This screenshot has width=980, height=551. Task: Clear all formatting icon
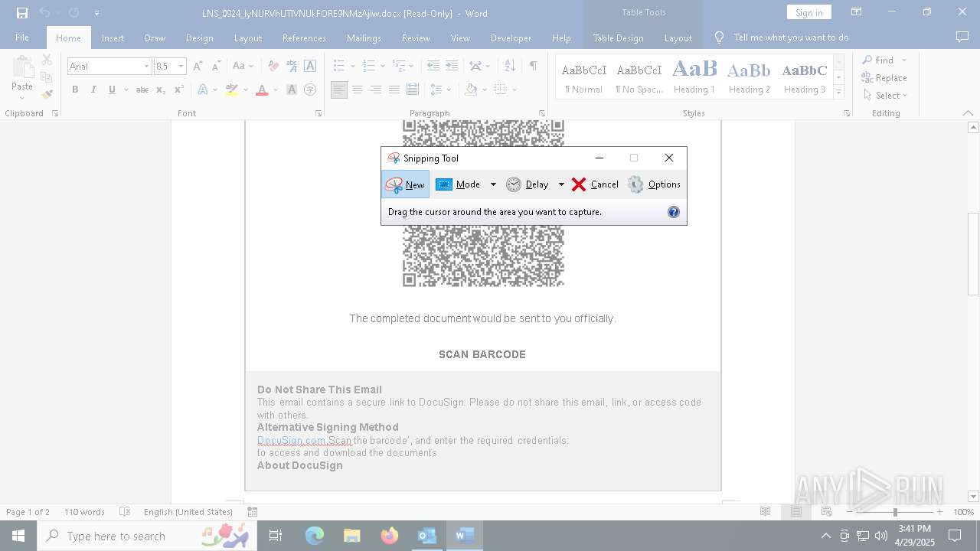coord(273,67)
